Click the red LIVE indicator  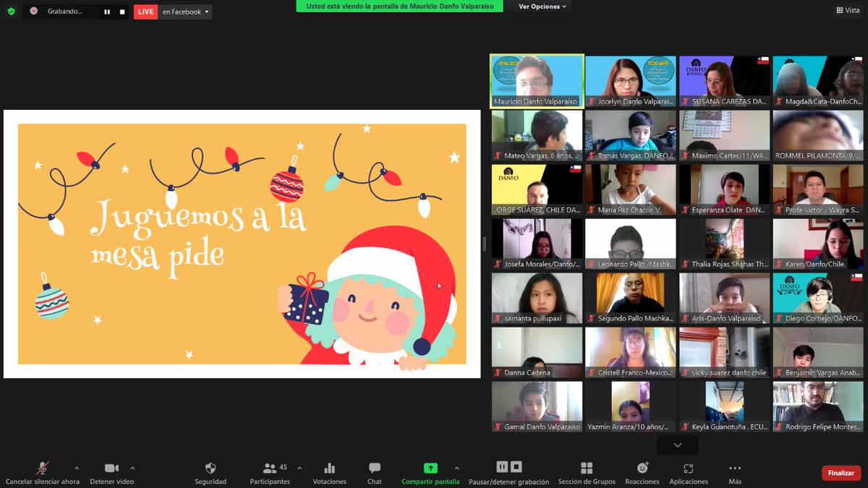coord(145,12)
